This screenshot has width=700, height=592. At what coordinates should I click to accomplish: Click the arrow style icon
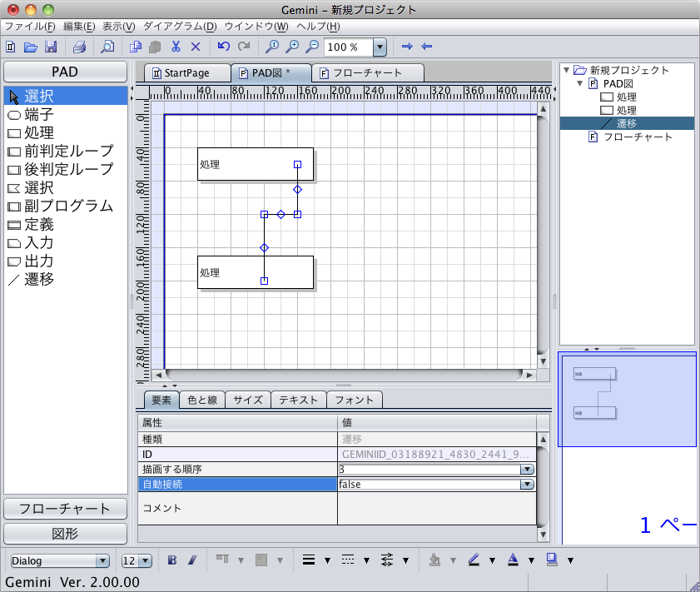[x=387, y=560]
